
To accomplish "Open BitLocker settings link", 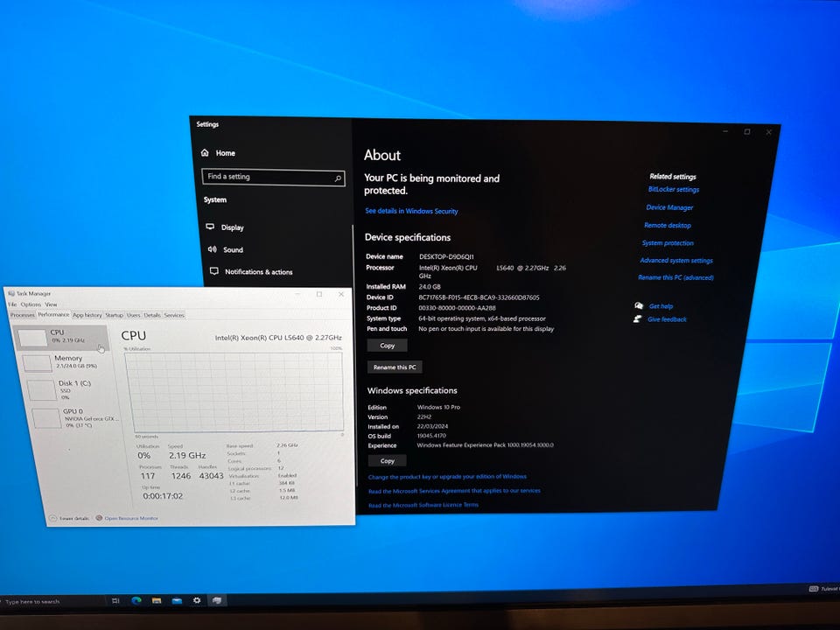I will tap(674, 189).
